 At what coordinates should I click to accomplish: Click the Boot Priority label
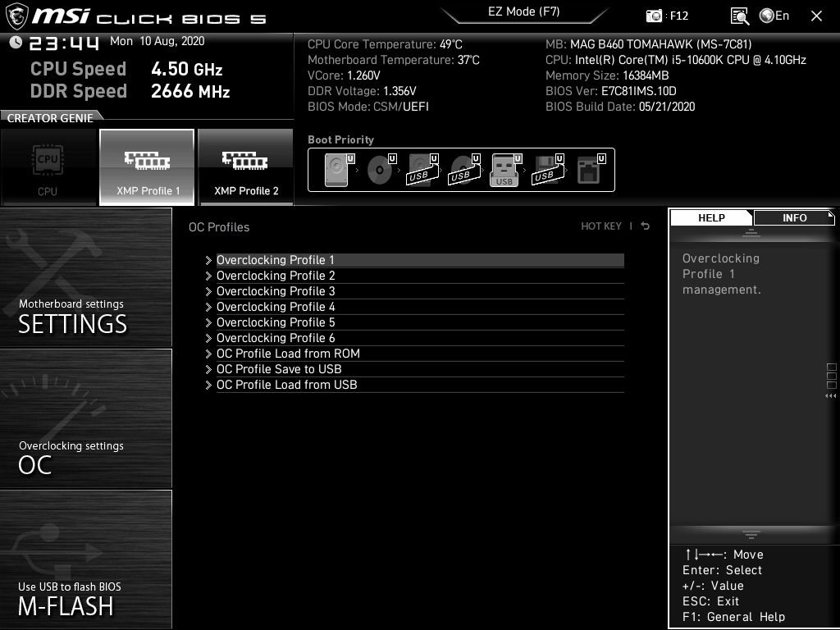pyautogui.click(x=340, y=139)
